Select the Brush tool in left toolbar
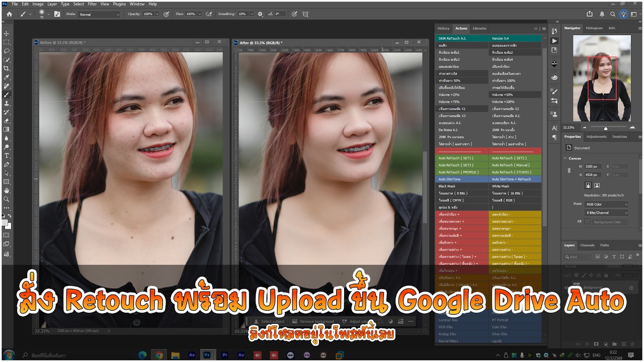This screenshot has height=362, width=644. pos(7,95)
